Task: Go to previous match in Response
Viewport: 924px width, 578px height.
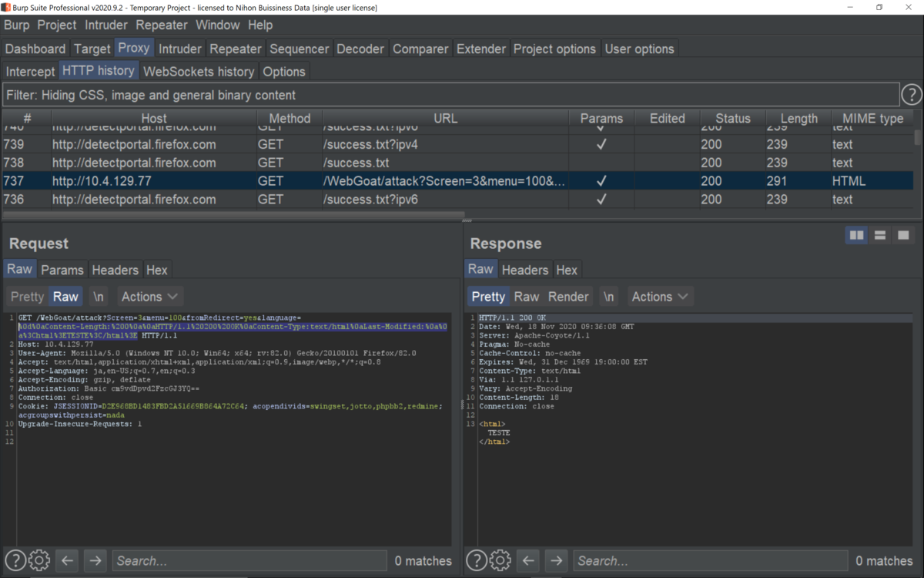Action: tap(528, 560)
